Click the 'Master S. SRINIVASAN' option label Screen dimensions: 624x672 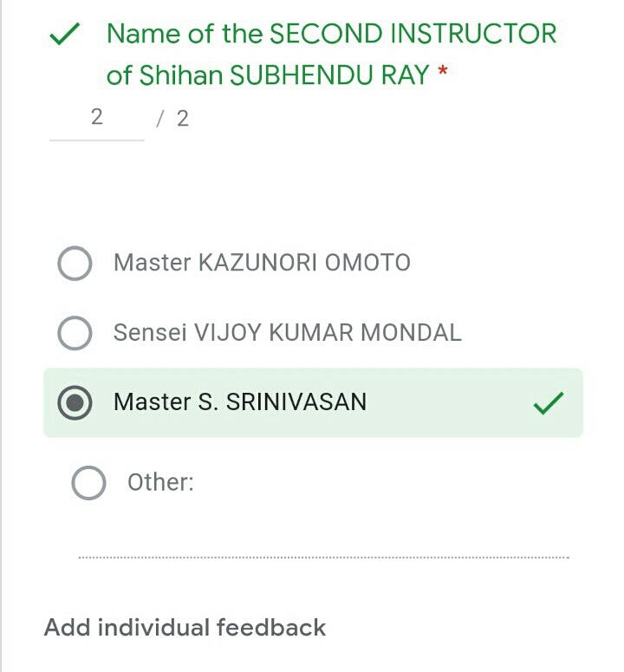coord(240,402)
